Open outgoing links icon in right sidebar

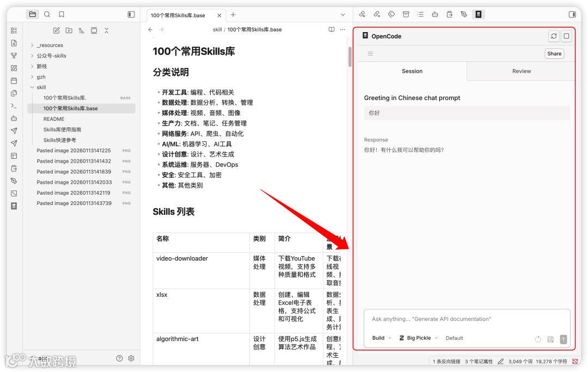coord(377,15)
